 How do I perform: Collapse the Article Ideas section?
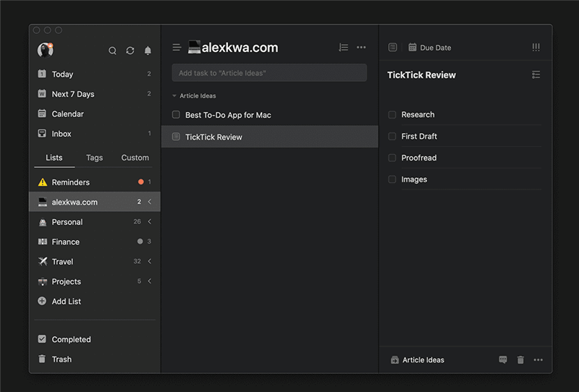(x=174, y=95)
